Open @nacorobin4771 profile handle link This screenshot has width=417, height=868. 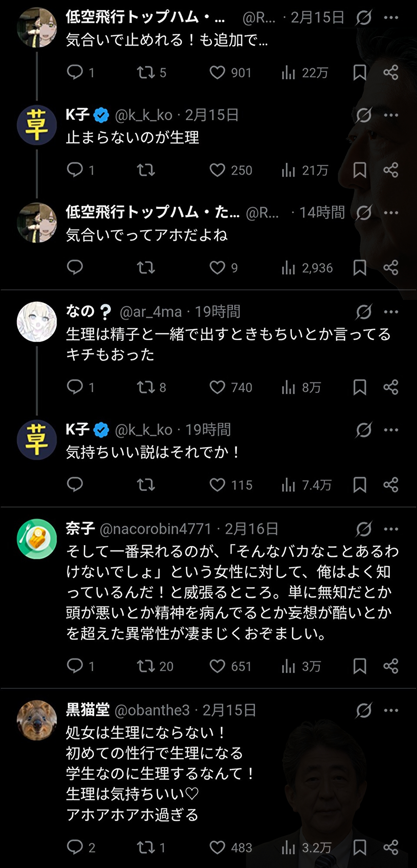point(155,529)
